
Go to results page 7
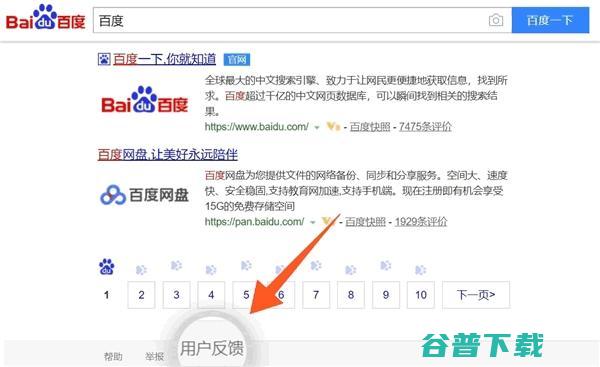coord(316,295)
